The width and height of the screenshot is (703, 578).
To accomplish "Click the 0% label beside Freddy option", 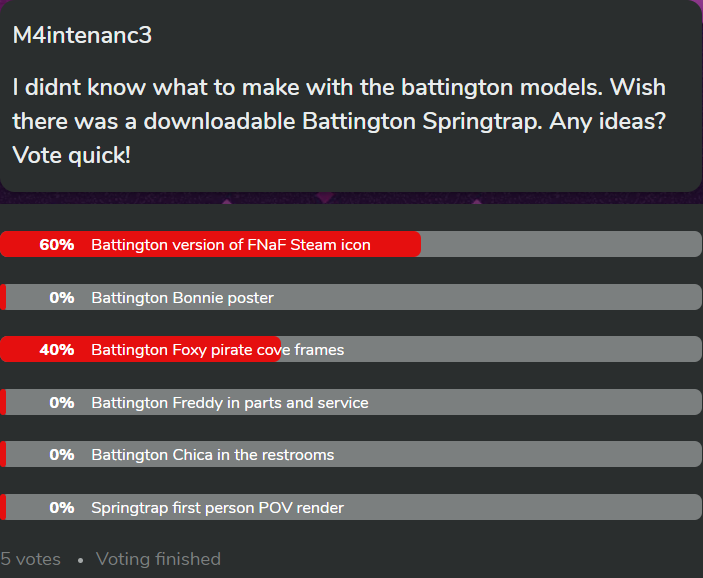I will (x=62, y=403).
